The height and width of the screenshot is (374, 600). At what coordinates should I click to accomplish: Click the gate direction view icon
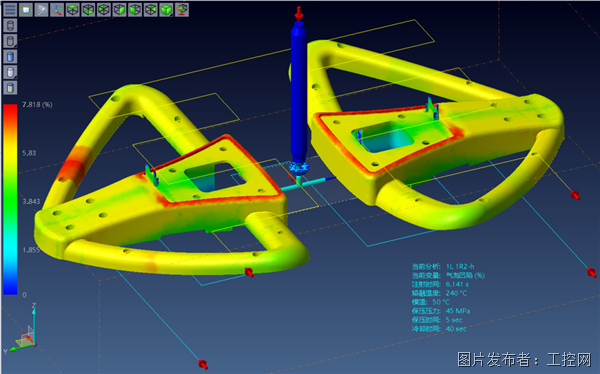[x=182, y=10]
